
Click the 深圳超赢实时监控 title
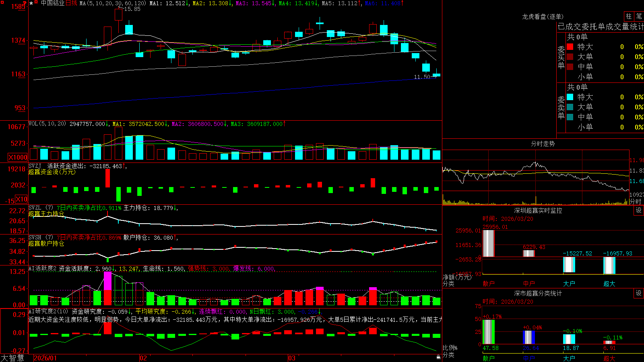[538, 210]
